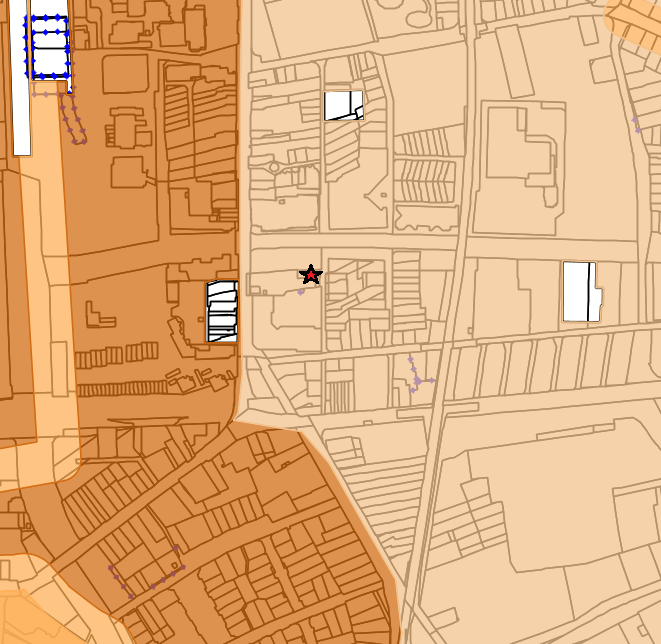Select the white striped building beside dark zone
This screenshot has height=644, width=661.
point(221,311)
